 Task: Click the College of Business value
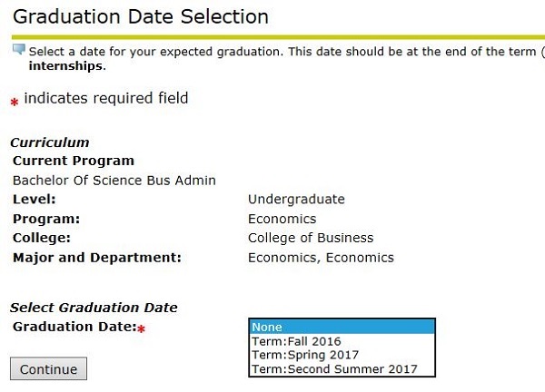tap(311, 238)
